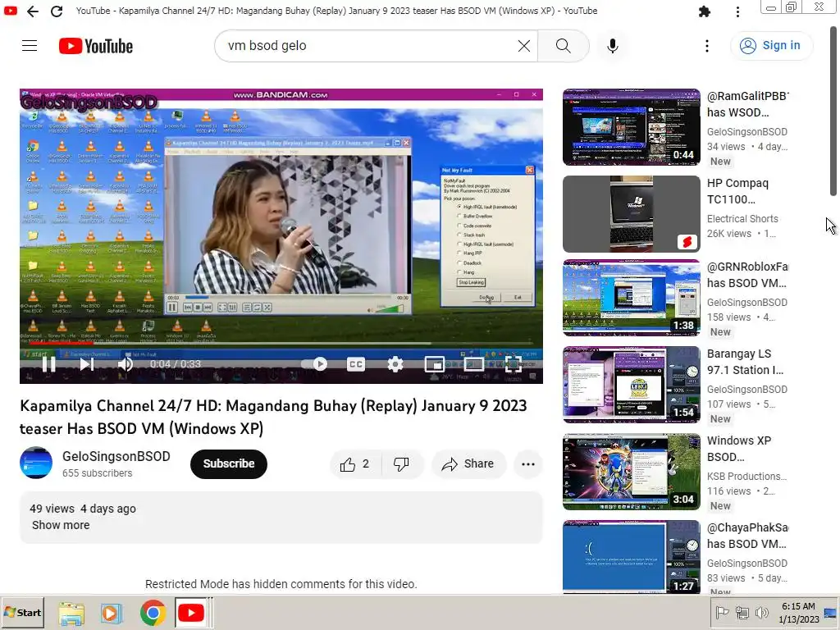Reload the page with the refresh icon
This screenshot has width=840, height=630.
coord(57,11)
